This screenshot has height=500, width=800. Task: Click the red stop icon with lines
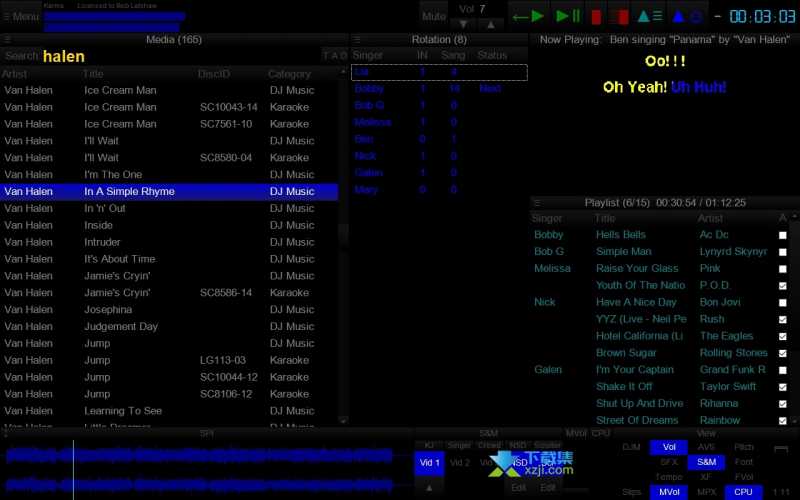[619, 17]
